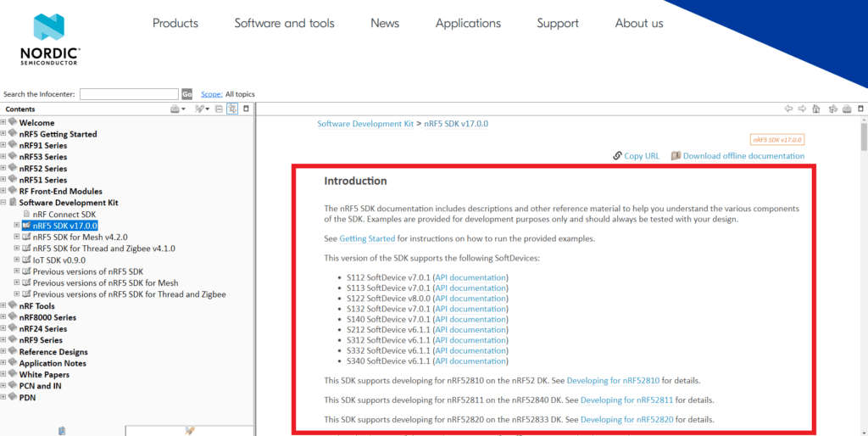868x436 pixels.
Task: Click the nRF Connect SDK page icon
Action: pos(26,214)
